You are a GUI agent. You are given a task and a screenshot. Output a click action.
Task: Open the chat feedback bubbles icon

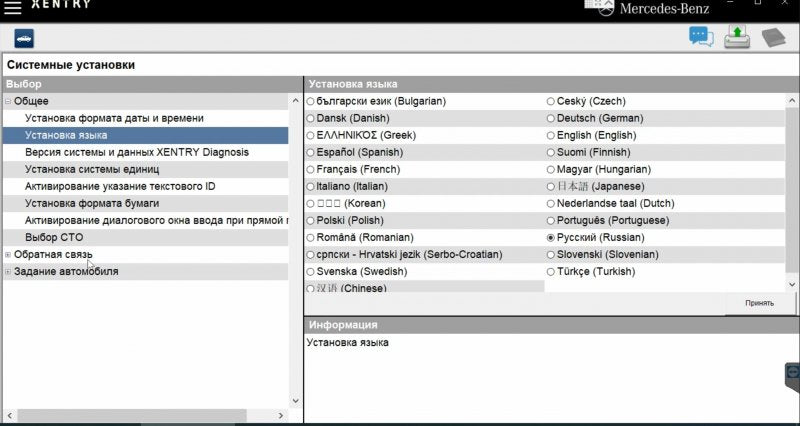701,37
